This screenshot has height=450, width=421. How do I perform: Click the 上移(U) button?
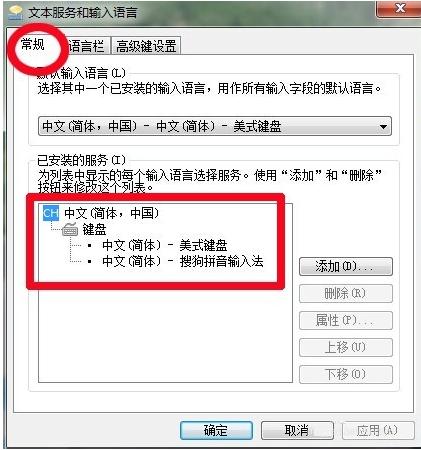point(346,347)
